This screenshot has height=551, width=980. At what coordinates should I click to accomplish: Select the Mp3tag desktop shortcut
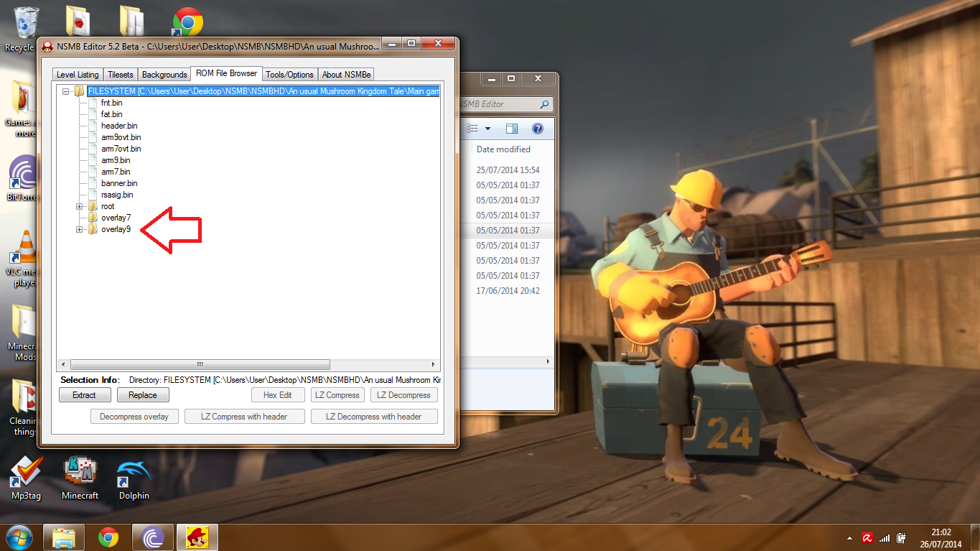click(27, 478)
